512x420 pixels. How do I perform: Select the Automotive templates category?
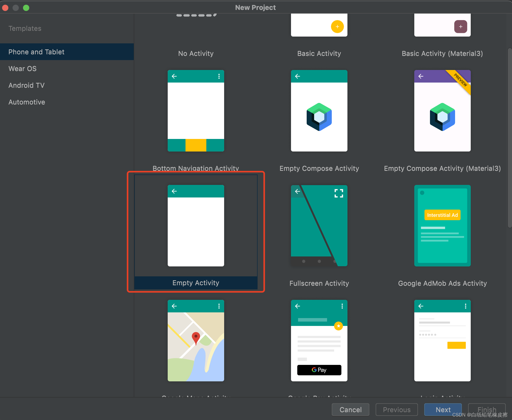(x=27, y=102)
